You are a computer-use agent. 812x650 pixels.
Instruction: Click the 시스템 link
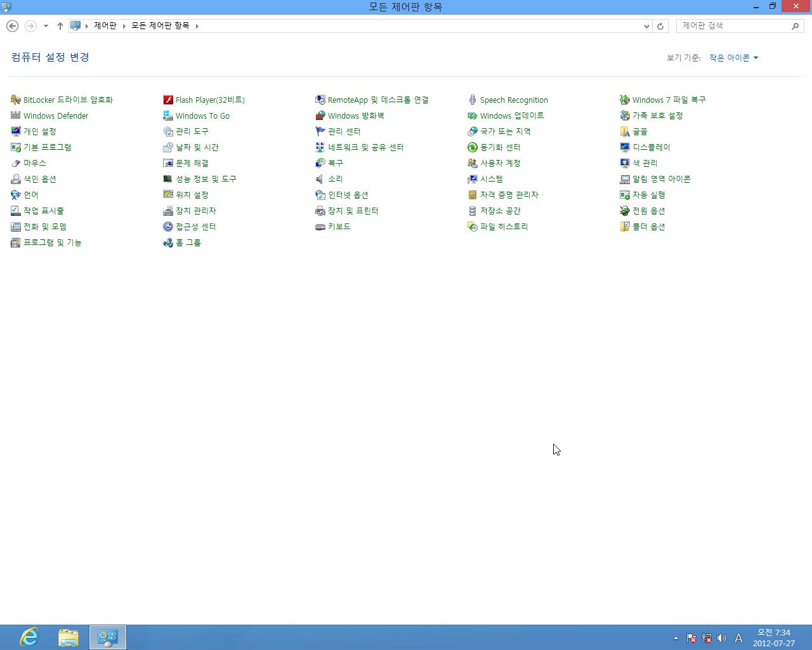[492, 179]
